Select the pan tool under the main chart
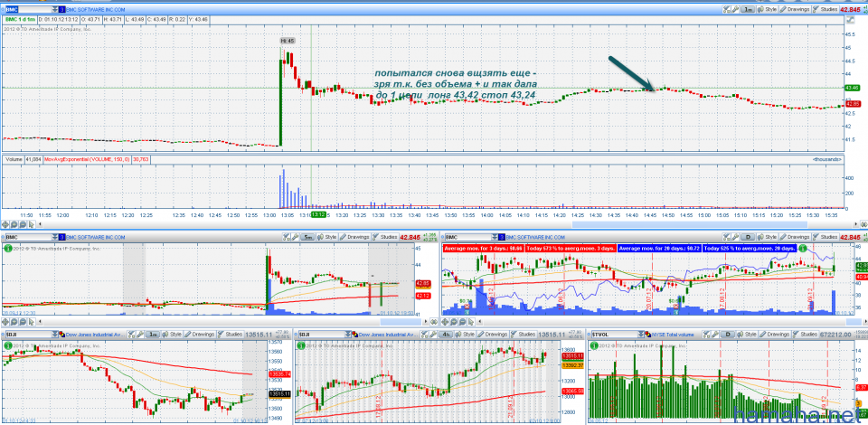 pyautogui.click(x=5, y=223)
